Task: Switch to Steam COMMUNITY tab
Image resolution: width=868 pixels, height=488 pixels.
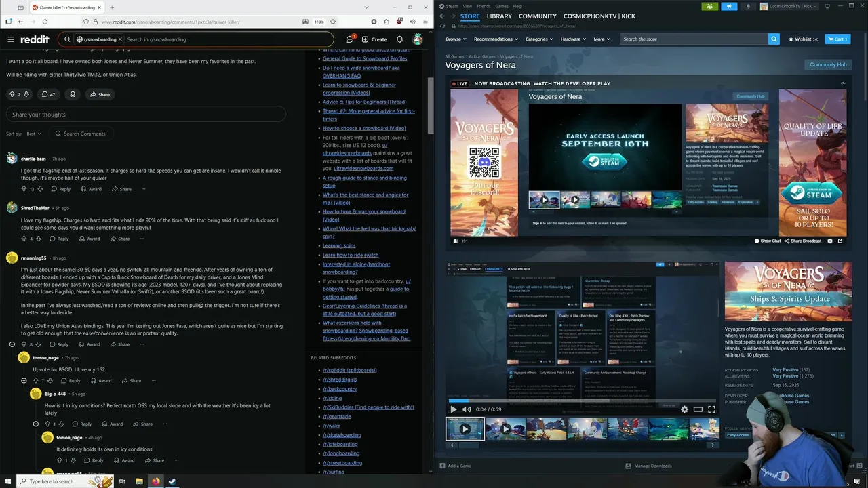Action: click(x=537, y=16)
